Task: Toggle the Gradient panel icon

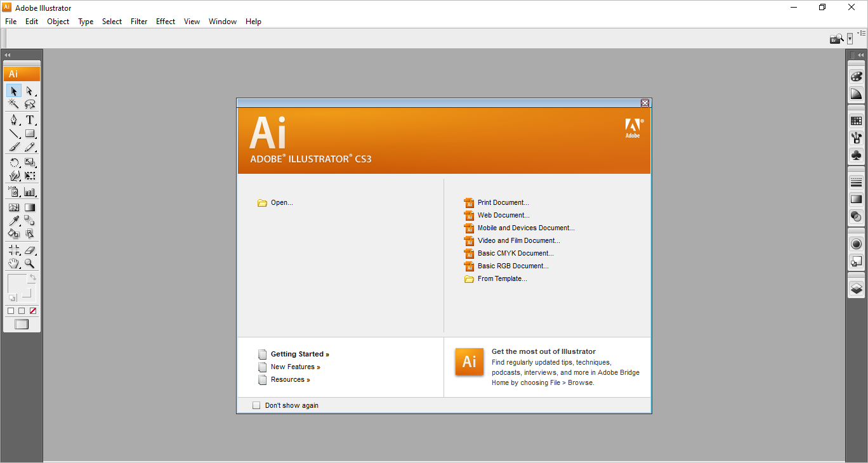Action: (x=856, y=199)
